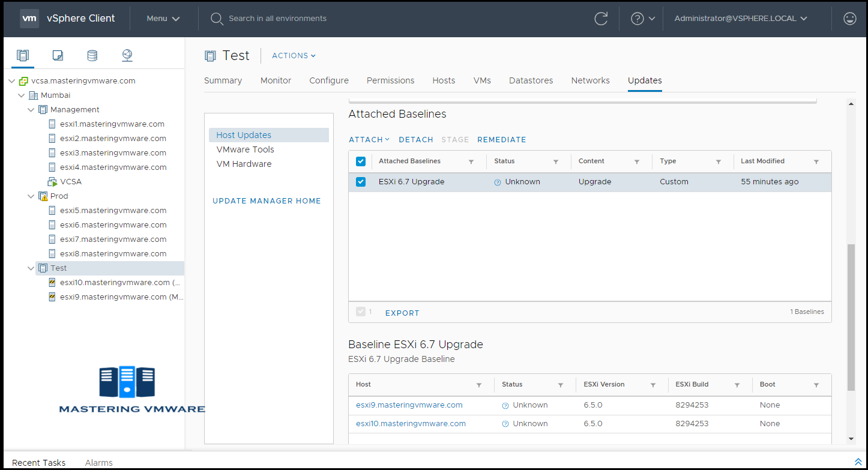Collapse the Mumbai datacenter node
Screen dimensions: 868x470
[22, 95]
